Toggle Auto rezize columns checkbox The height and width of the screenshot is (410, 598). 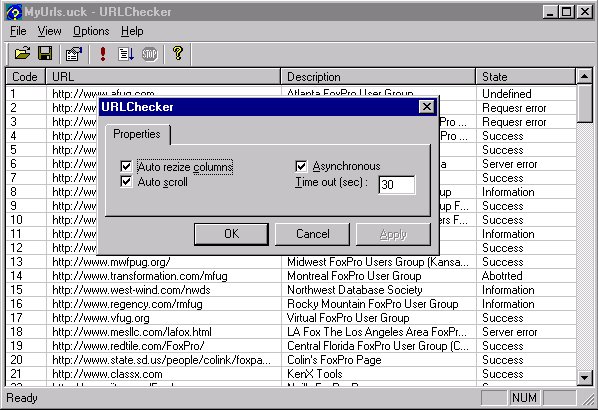pyautogui.click(x=126, y=166)
